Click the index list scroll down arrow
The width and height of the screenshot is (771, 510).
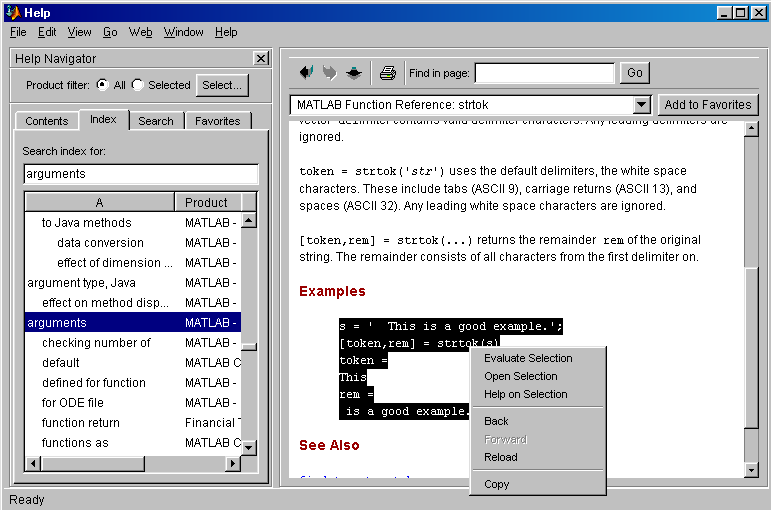[x=249, y=448]
